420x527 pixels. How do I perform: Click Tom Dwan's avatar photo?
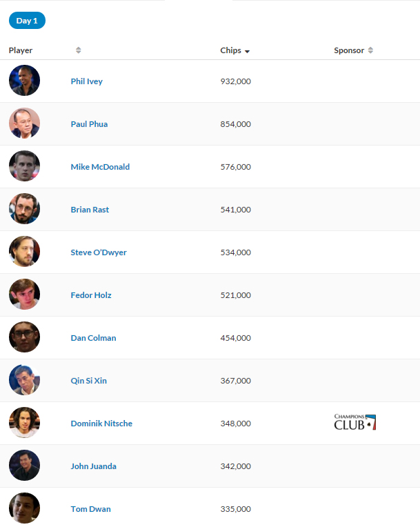click(25, 508)
